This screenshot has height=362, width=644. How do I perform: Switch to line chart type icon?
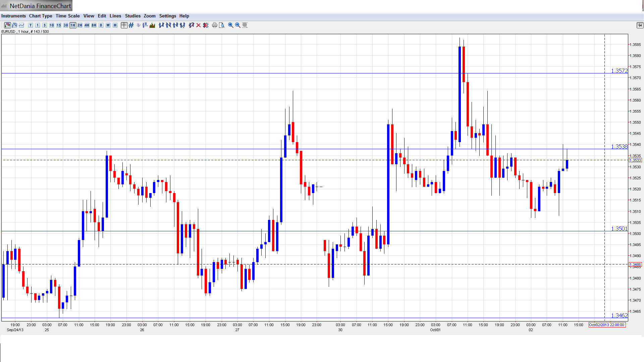(22, 25)
